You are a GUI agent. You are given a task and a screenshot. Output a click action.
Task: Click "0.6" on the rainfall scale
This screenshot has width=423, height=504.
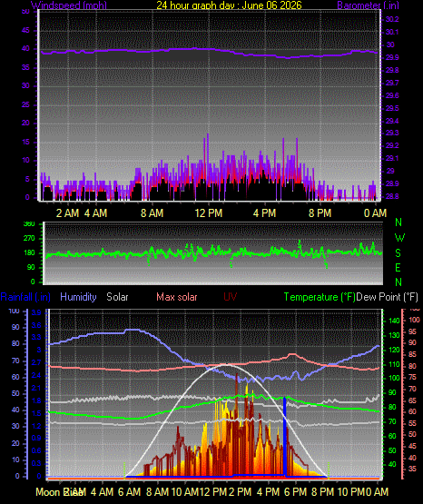36,451
